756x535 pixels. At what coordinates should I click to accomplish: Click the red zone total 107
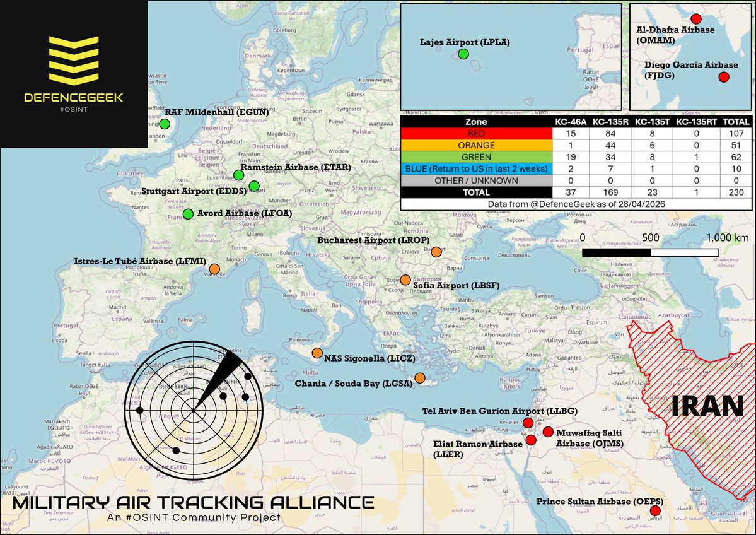pyautogui.click(x=736, y=134)
